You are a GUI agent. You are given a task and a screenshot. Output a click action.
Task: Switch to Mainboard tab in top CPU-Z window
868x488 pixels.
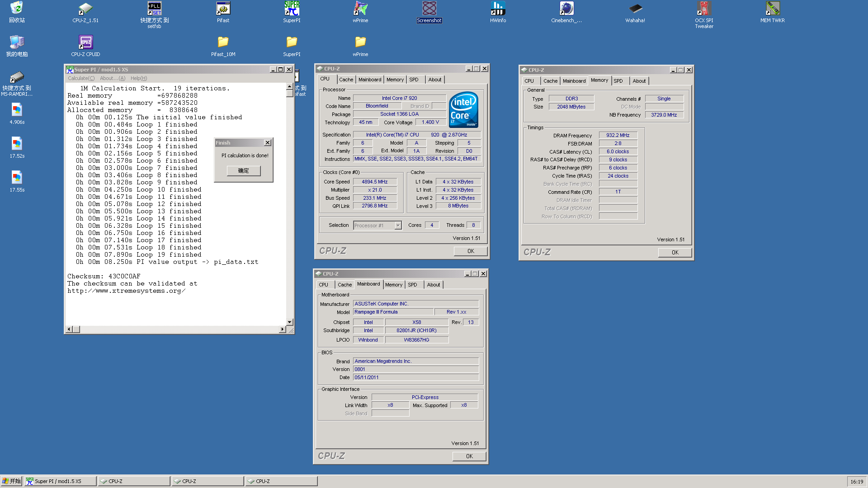(x=370, y=80)
